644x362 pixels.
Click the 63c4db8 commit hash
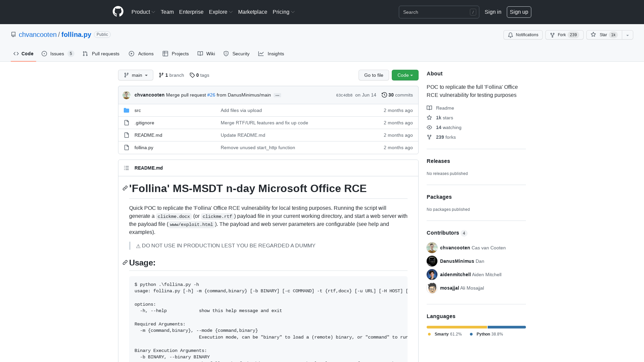click(x=344, y=95)
